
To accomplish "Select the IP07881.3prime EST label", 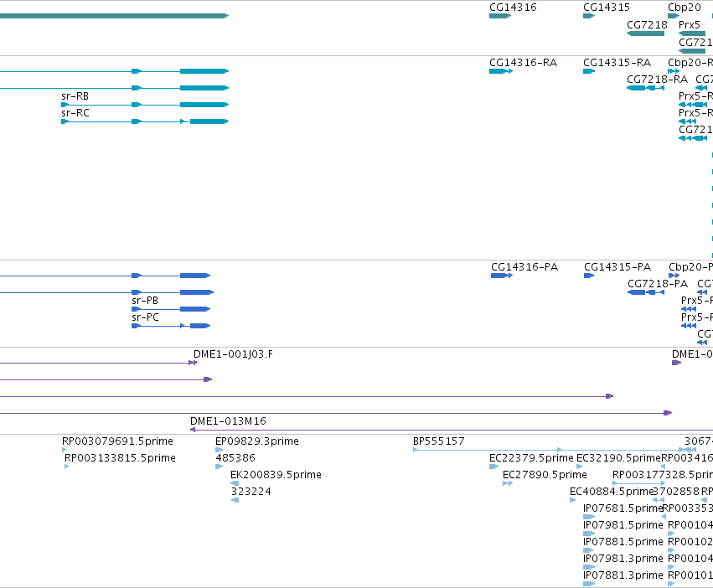I will (x=623, y=575).
